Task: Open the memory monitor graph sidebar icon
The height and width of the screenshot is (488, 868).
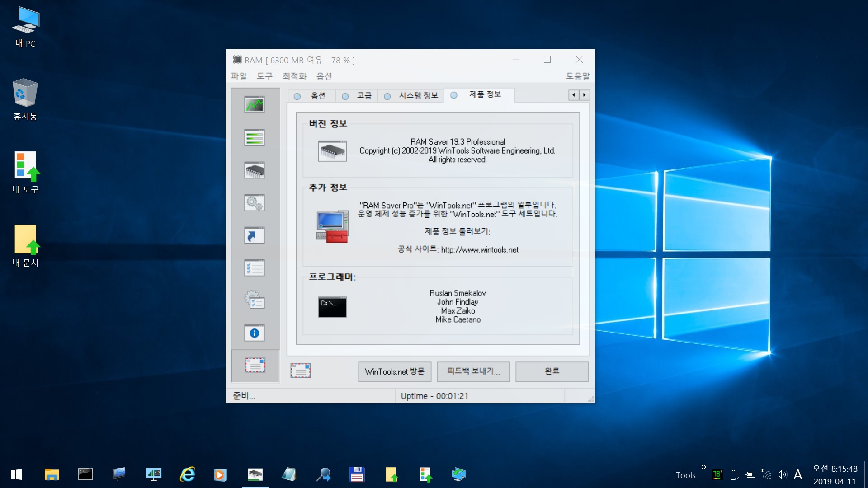Action: (x=255, y=105)
